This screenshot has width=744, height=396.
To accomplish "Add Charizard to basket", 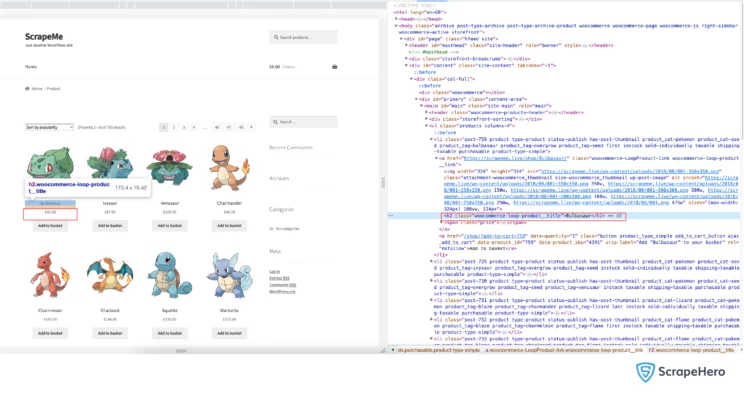I will point(110,333).
